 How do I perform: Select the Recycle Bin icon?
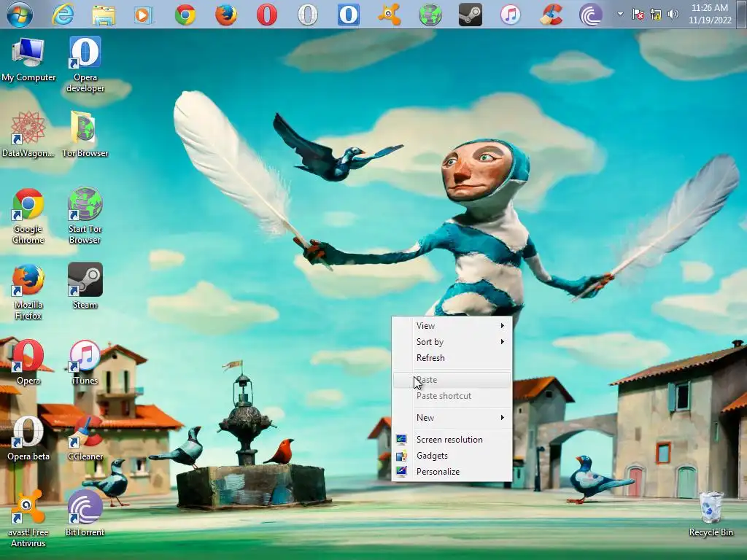pyautogui.click(x=711, y=514)
